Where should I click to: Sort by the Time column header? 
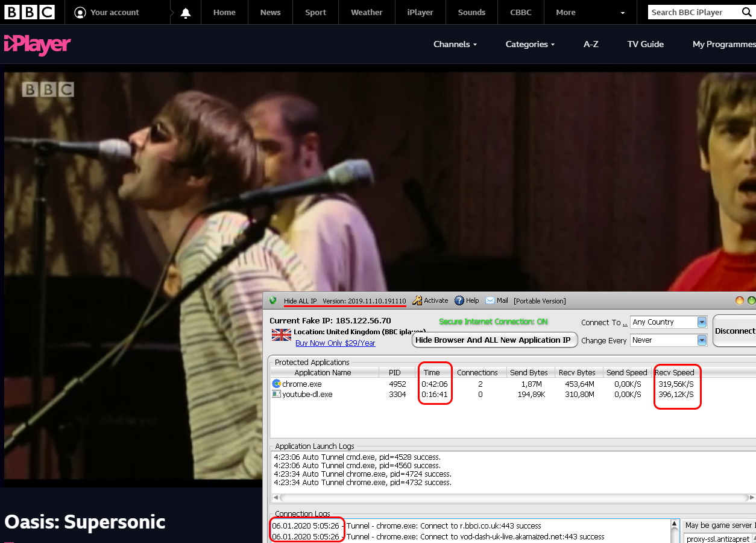tap(432, 373)
